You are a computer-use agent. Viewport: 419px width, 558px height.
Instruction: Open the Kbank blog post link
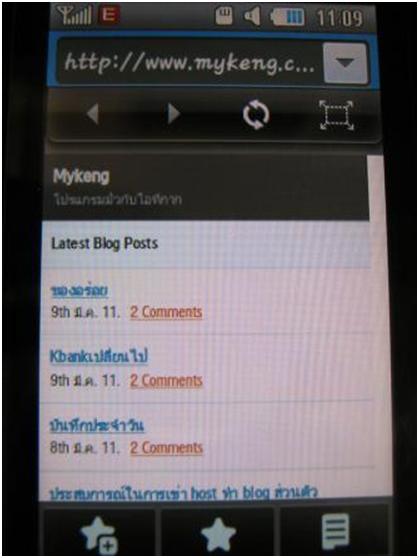coord(99,357)
